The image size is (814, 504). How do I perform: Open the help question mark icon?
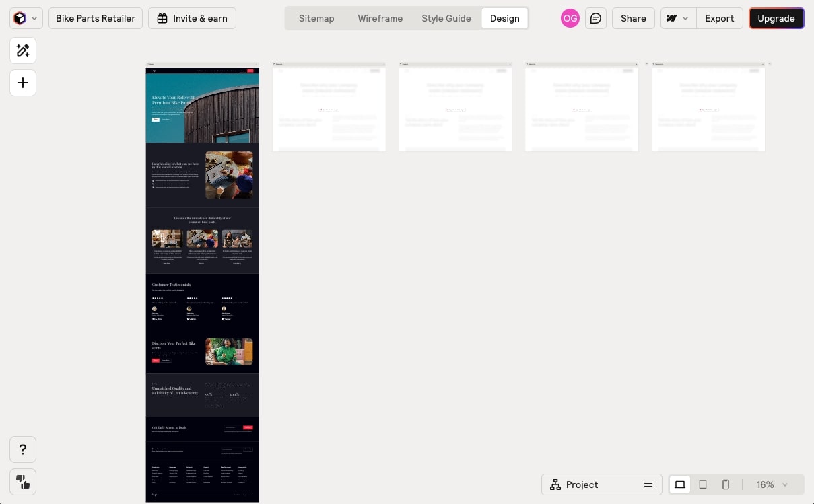tap(23, 449)
